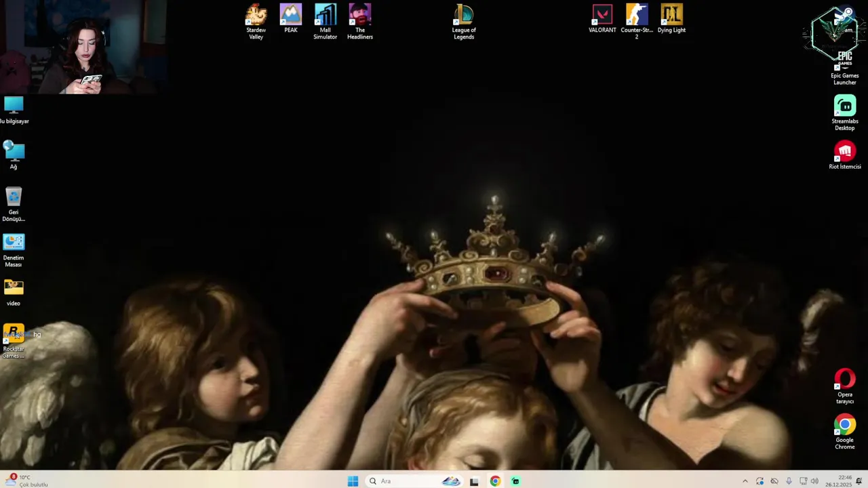This screenshot has height=488, width=868.
Task: Open The Headliners game shortcut
Action: (360, 22)
